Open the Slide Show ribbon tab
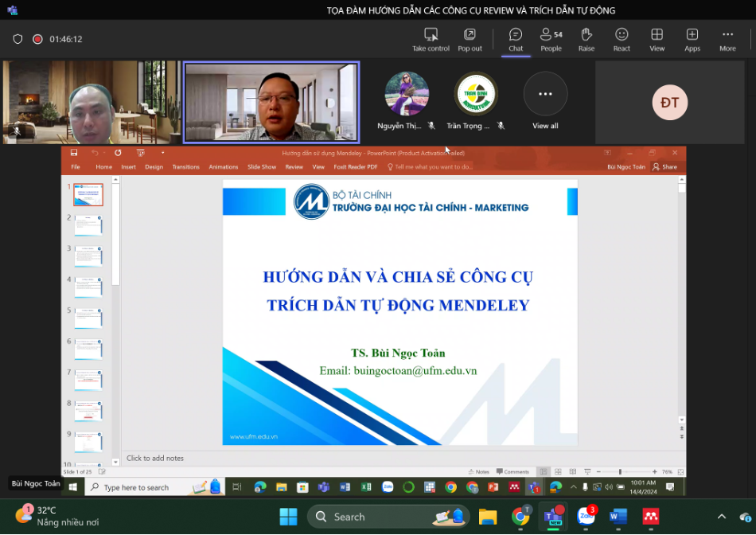The width and height of the screenshot is (756, 535). 261,167
